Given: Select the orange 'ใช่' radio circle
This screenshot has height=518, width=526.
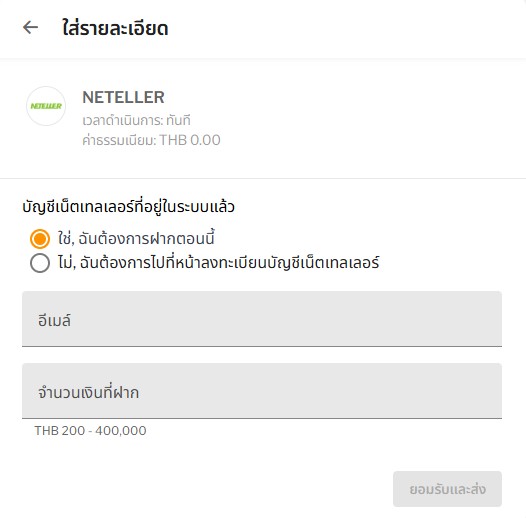Looking at the screenshot, I should pos(40,239).
